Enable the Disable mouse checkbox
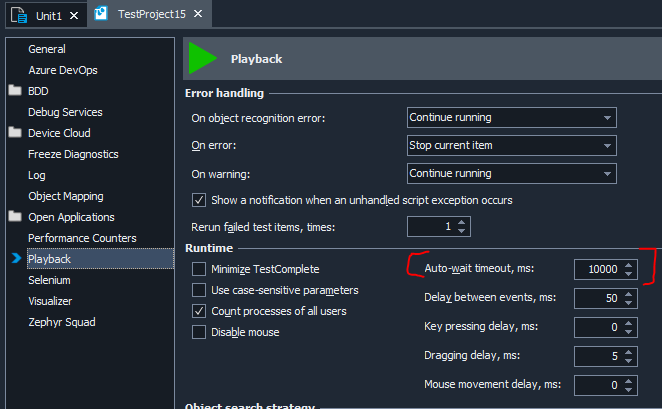This screenshot has height=409, width=662. click(x=199, y=332)
